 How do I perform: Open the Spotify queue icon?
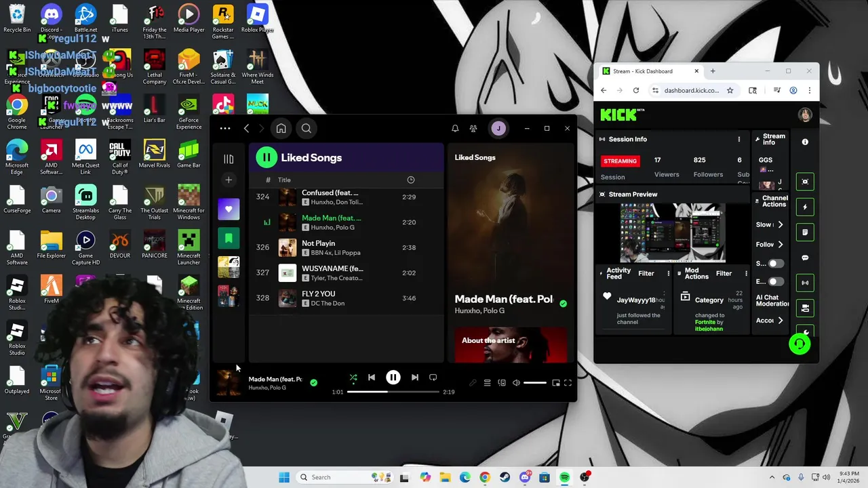click(x=487, y=383)
